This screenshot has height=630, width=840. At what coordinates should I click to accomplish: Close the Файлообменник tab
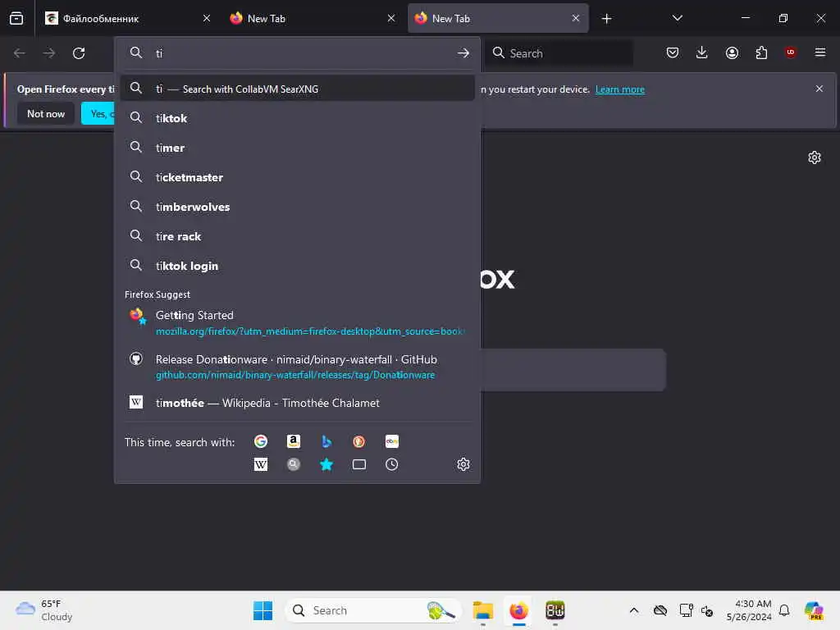tap(207, 18)
